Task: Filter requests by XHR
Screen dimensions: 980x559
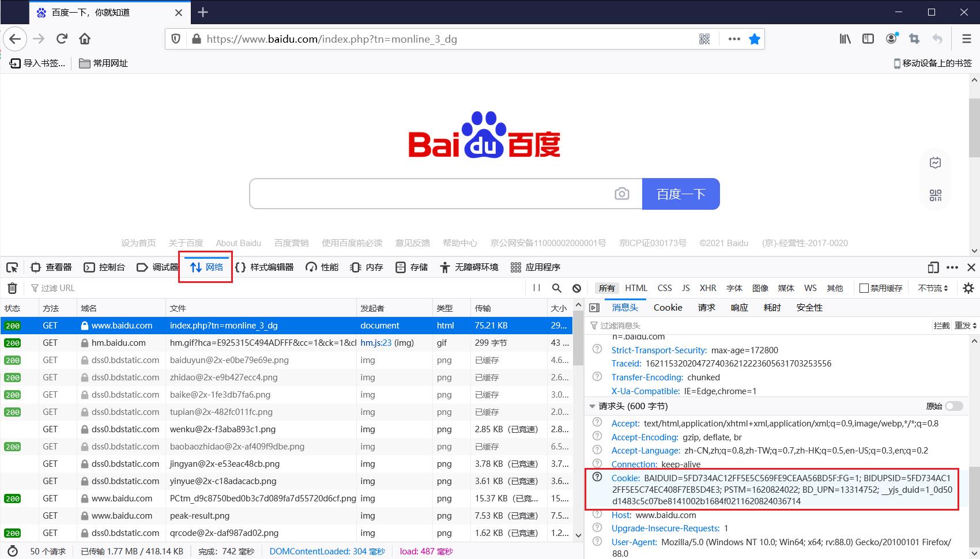Action: pos(708,288)
